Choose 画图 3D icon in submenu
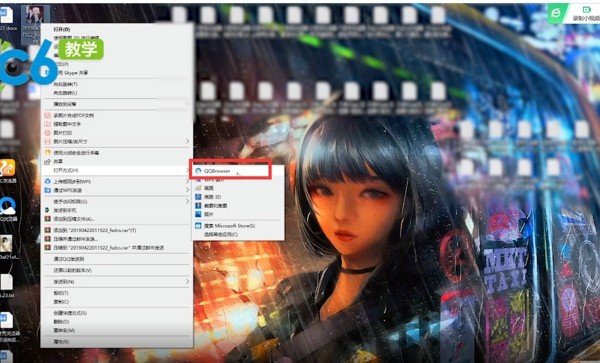The height and width of the screenshot is (363, 600). point(198,197)
